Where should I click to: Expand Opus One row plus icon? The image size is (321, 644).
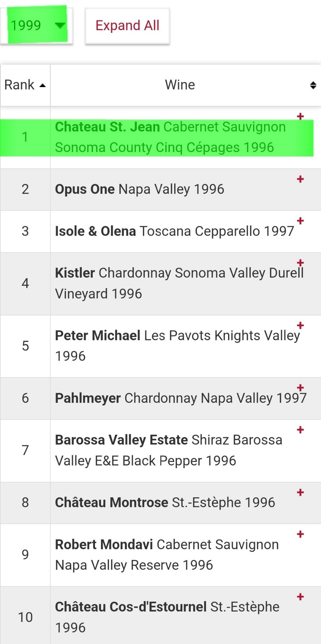300,179
